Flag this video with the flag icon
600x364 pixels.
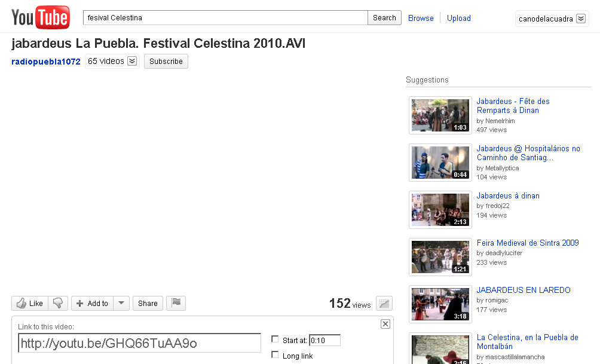(x=176, y=303)
